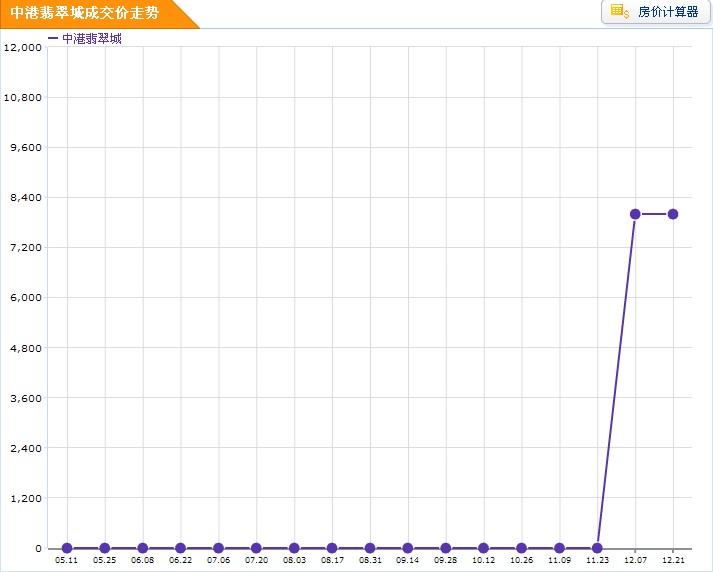The height and width of the screenshot is (572, 713).
Task: Click the 7,200 y-axis label
Action: [26, 248]
